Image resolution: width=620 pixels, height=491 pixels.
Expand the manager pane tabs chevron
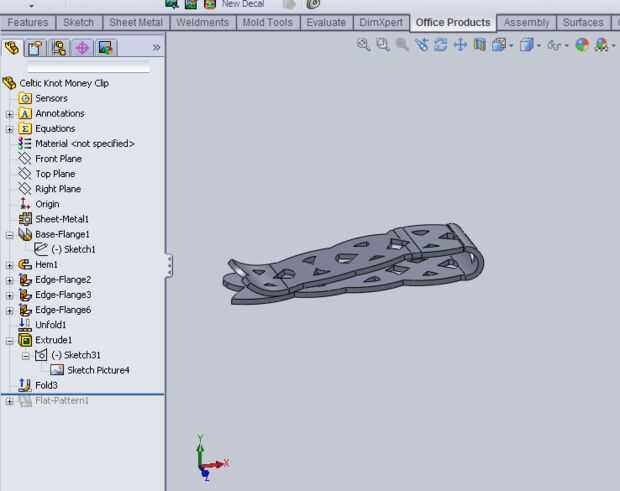click(156, 47)
